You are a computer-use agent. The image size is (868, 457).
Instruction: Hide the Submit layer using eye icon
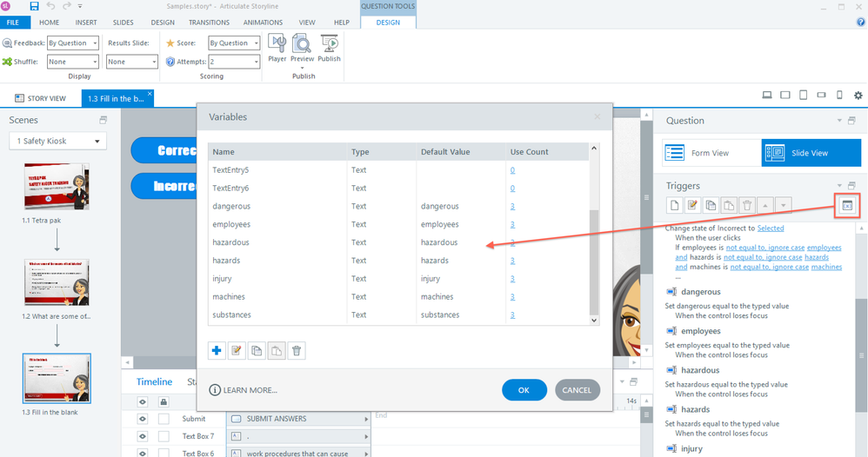[142, 419]
